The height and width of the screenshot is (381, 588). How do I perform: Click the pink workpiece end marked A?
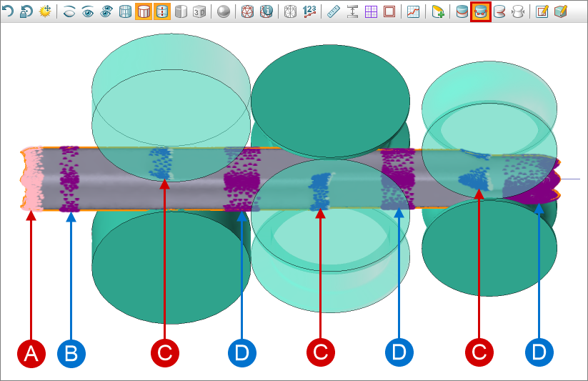(x=31, y=179)
